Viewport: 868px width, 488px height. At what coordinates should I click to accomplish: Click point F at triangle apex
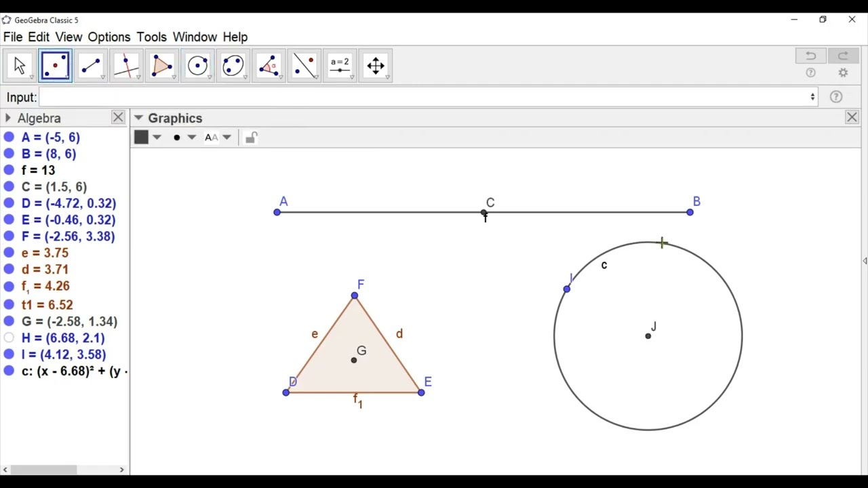coord(355,296)
